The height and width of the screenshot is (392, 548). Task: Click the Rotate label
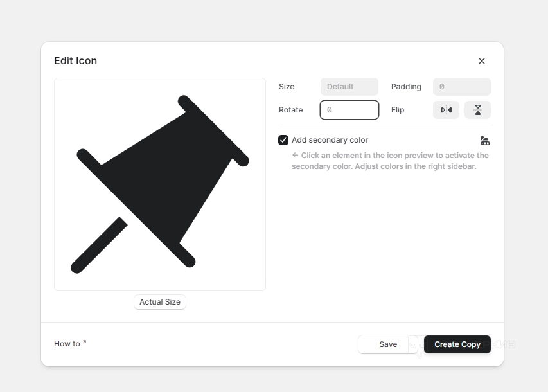(x=290, y=110)
